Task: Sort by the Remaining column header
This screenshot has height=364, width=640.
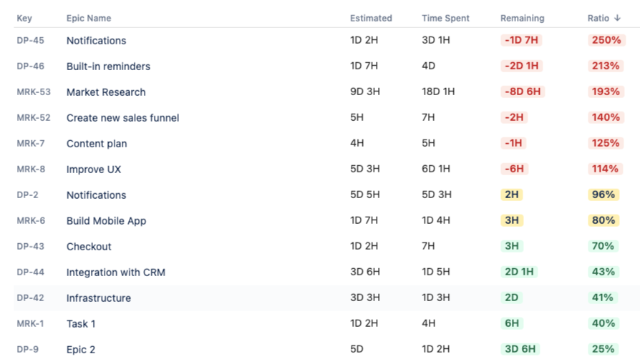Action: (x=522, y=18)
